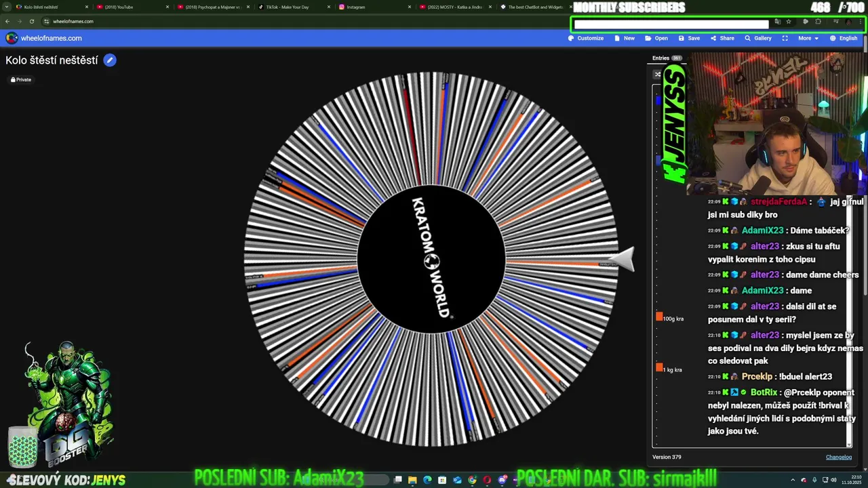Click the pencil edit title icon
Image resolution: width=868 pixels, height=488 pixels.
pos(110,60)
